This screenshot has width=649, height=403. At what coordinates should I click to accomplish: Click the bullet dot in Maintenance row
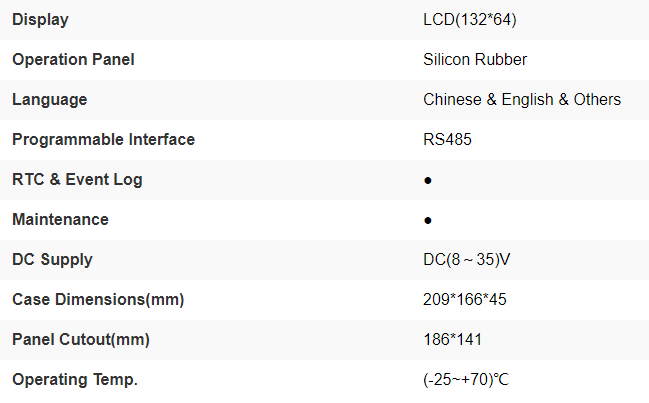pos(428,220)
